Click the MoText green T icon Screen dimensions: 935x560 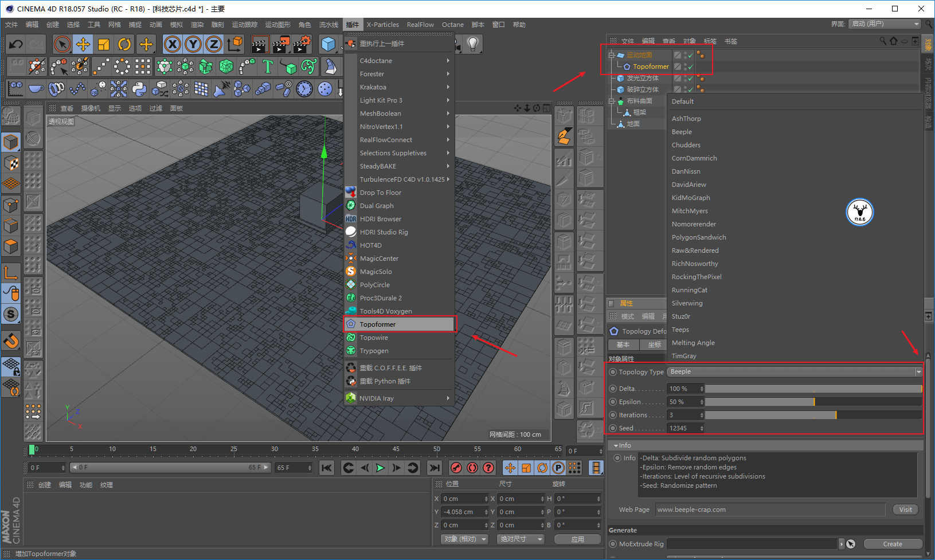pyautogui.click(x=268, y=66)
